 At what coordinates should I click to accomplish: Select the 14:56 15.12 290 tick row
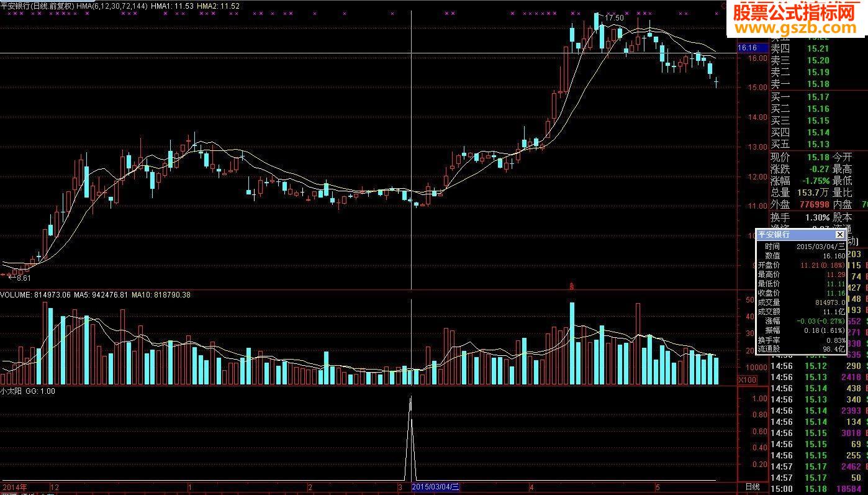[x=819, y=366]
